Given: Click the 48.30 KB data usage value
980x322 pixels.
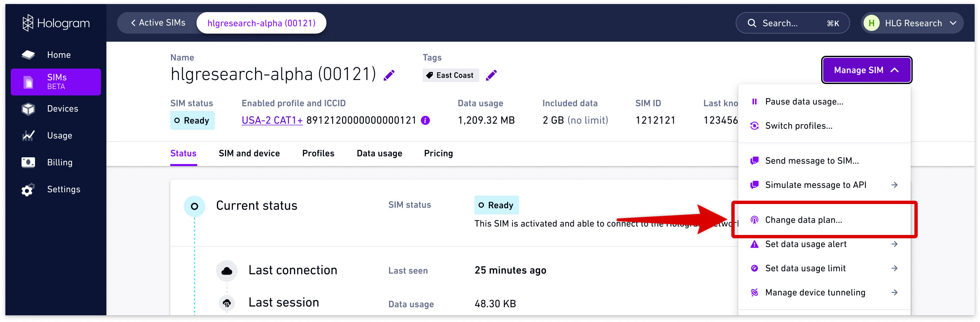Looking at the screenshot, I should point(495,304).
